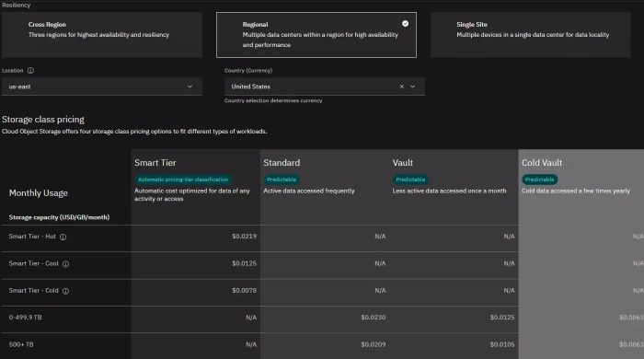
Task: Clear the United States country selection
Action: (x=402, y=87)
